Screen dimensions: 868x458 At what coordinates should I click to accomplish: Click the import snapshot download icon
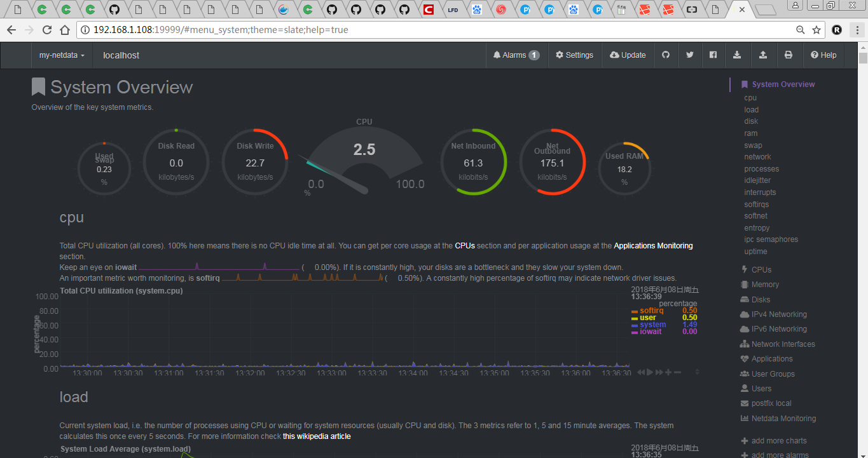click(737, 55)
